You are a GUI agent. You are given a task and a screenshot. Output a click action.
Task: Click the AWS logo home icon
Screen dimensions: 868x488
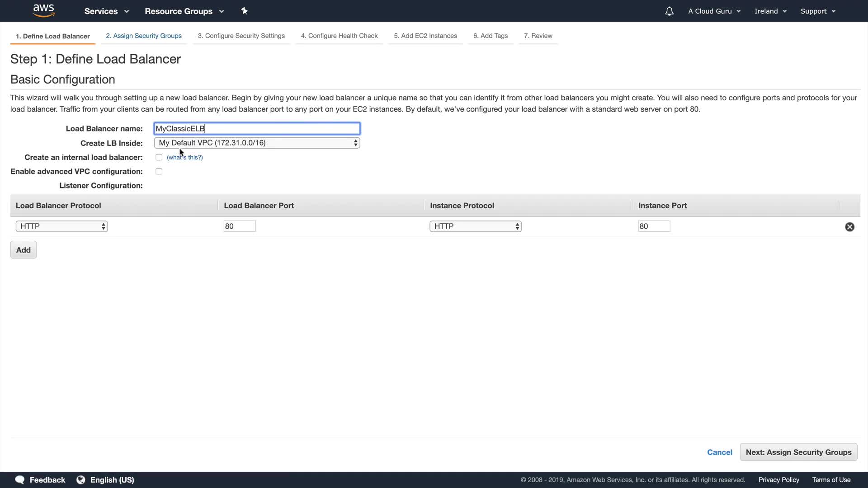[43, 10]
